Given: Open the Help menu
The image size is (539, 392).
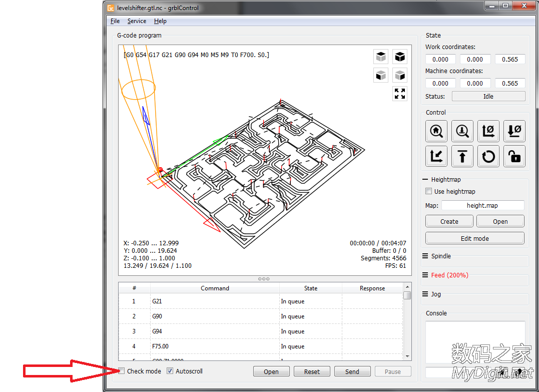Looking at the screenshot, I should [160, 21].
